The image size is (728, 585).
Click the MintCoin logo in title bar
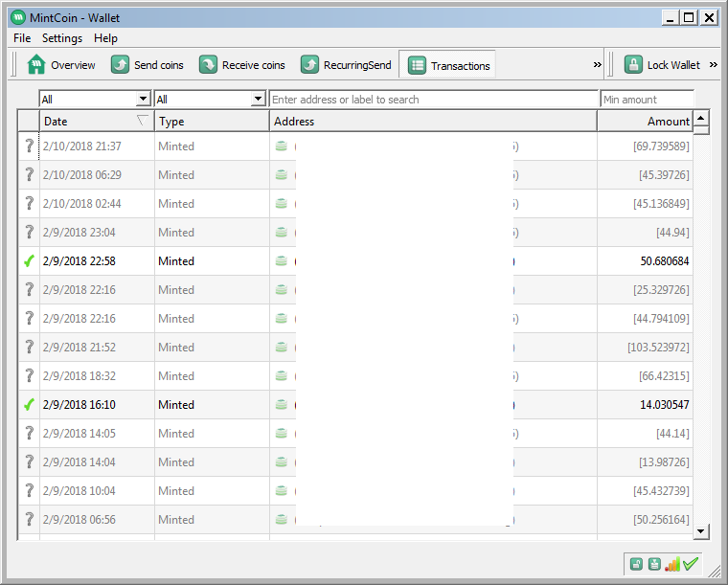[18, 17]
